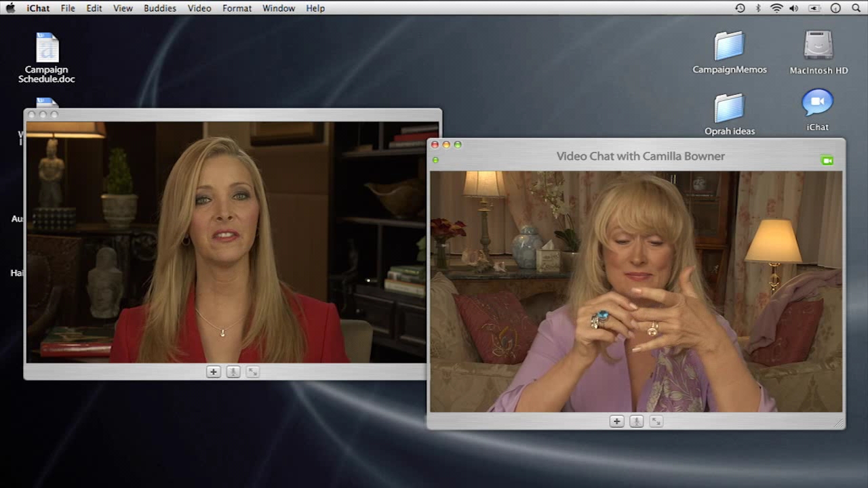The image size is (868, 488).
Task: Open the CampaignMemos folder
Action: 730,52
